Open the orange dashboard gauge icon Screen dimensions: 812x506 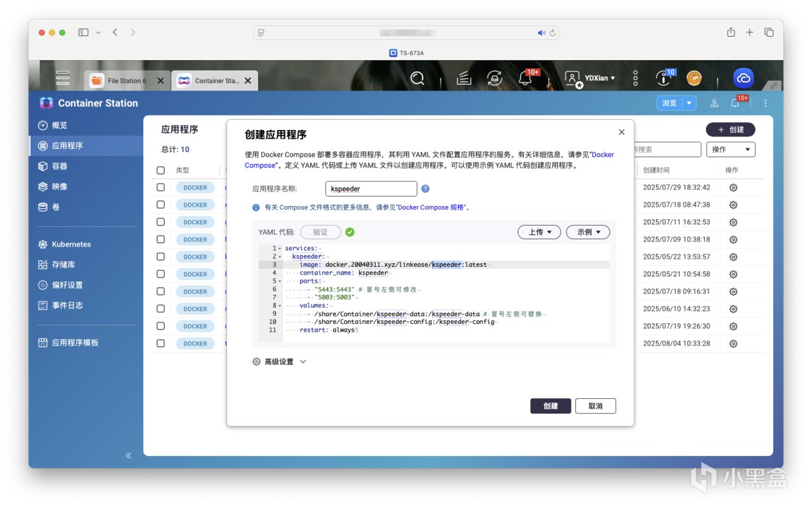694,78
